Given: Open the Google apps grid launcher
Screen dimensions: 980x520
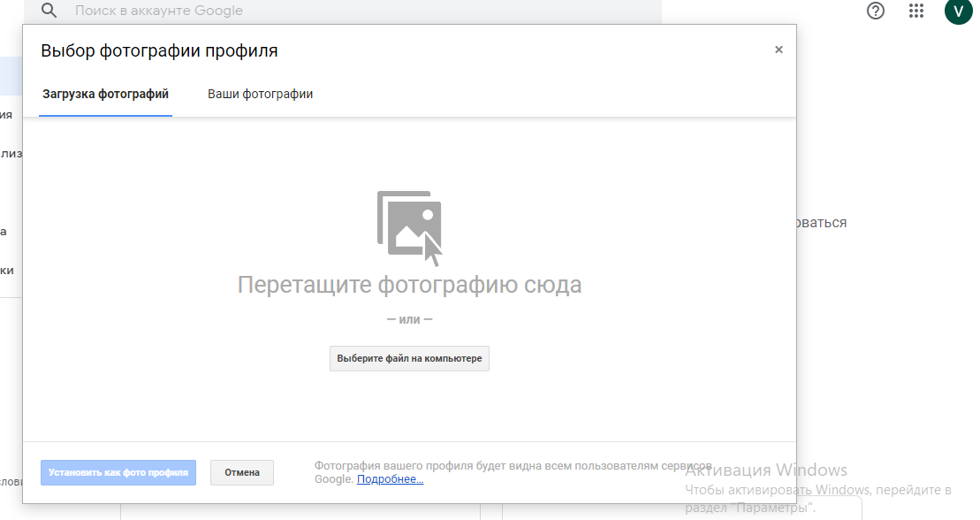Looking at the screenshot, I should [x=916, y=11].
